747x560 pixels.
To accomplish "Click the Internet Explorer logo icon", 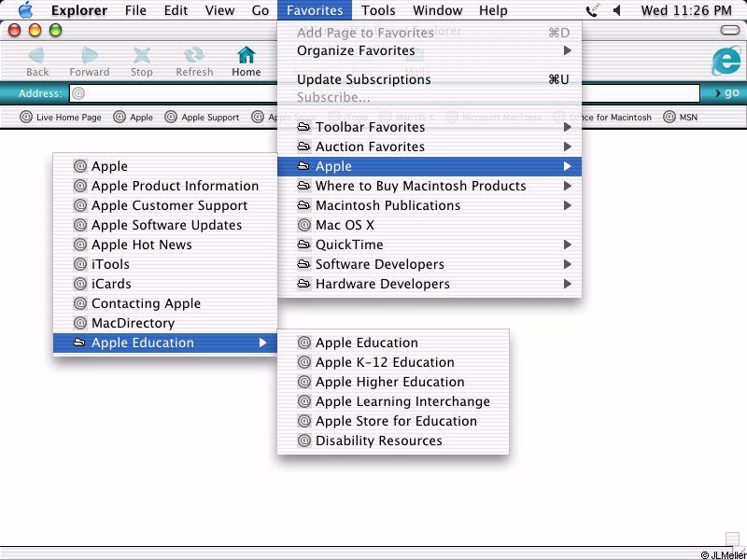I will coord(726,61).
